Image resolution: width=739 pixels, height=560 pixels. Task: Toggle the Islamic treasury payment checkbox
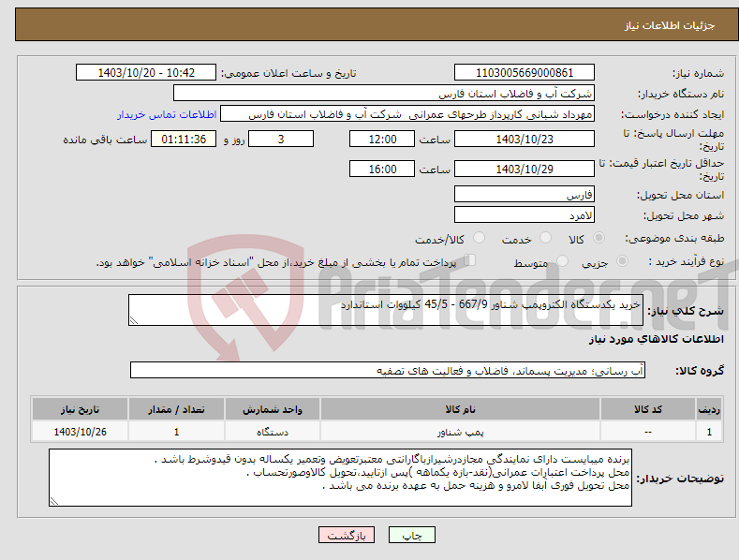(x=470, y=260)
